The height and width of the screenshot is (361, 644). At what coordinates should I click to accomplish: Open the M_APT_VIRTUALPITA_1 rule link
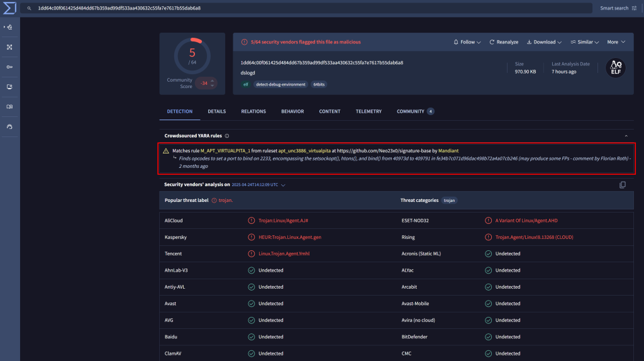(225, 151)
